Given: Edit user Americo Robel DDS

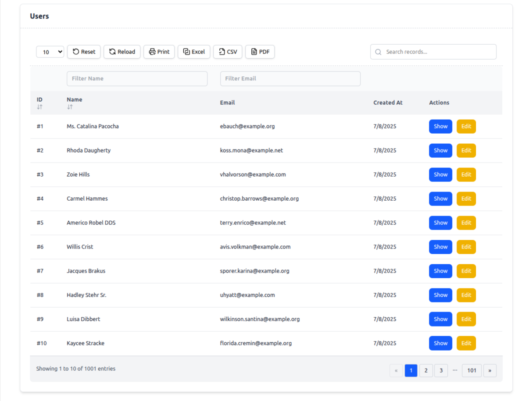Looking at the screenshot, I should tap(466, 223).
